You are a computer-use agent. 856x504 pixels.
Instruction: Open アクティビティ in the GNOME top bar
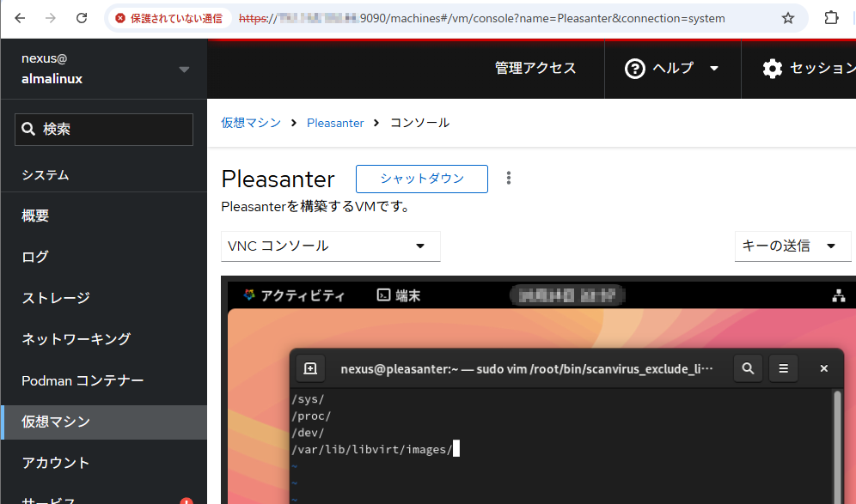[x=294, y=295]
